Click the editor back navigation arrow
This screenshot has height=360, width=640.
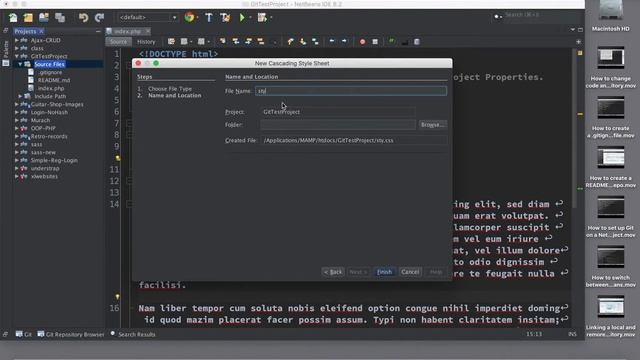pos(331,42)
